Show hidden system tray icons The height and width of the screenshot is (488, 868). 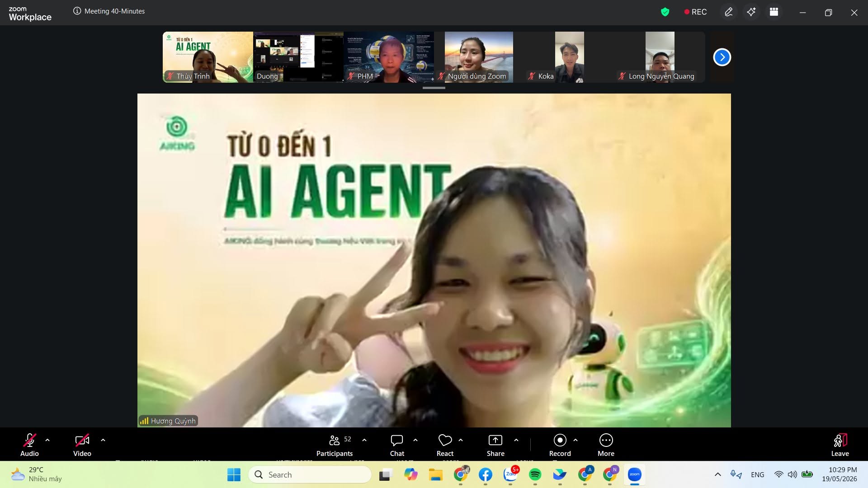pyautogui.click(x=717, y=474)
